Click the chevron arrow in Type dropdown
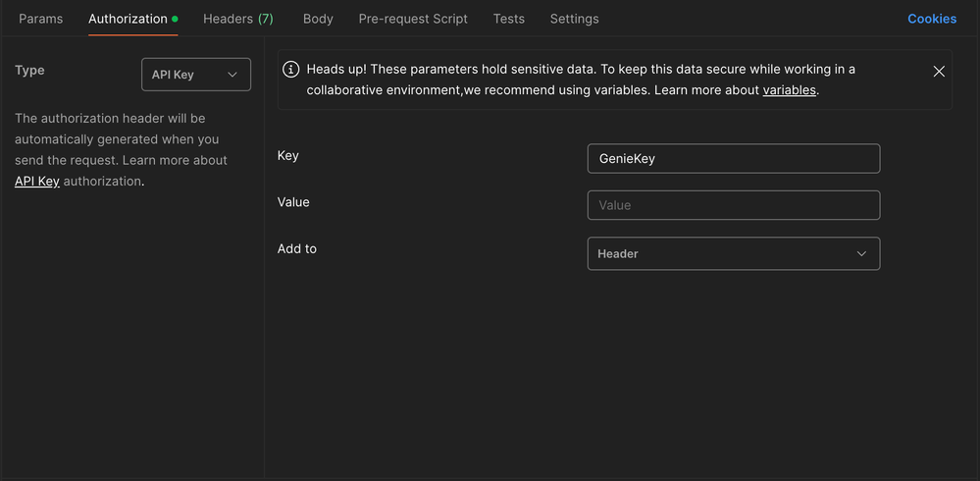 click(x=232, y=75)
